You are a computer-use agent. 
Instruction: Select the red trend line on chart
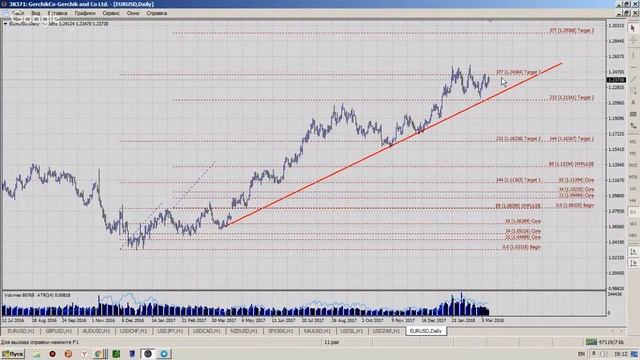[x=394, y=144]
